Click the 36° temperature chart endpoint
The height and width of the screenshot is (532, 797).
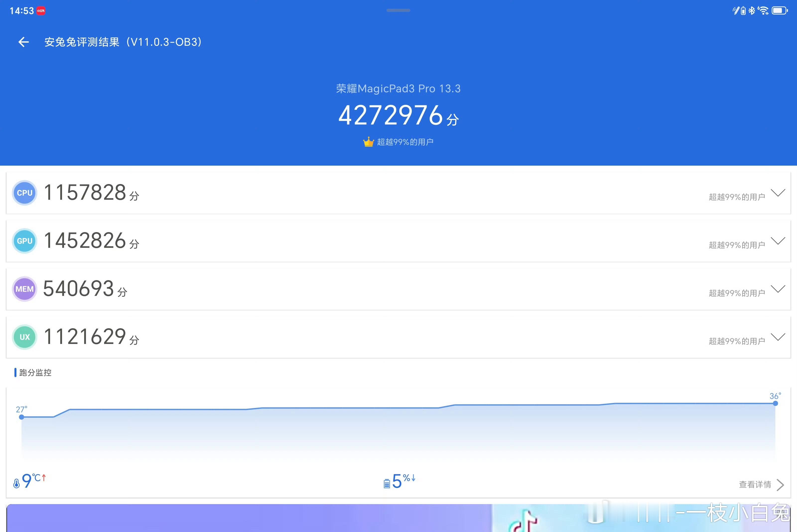click(x=775, y=403)
